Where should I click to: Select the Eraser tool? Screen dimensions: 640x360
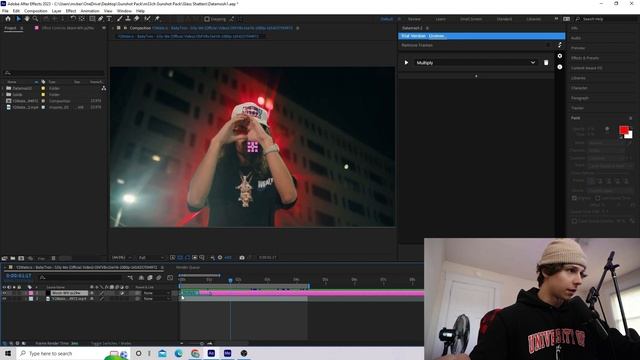pos(137,19)
